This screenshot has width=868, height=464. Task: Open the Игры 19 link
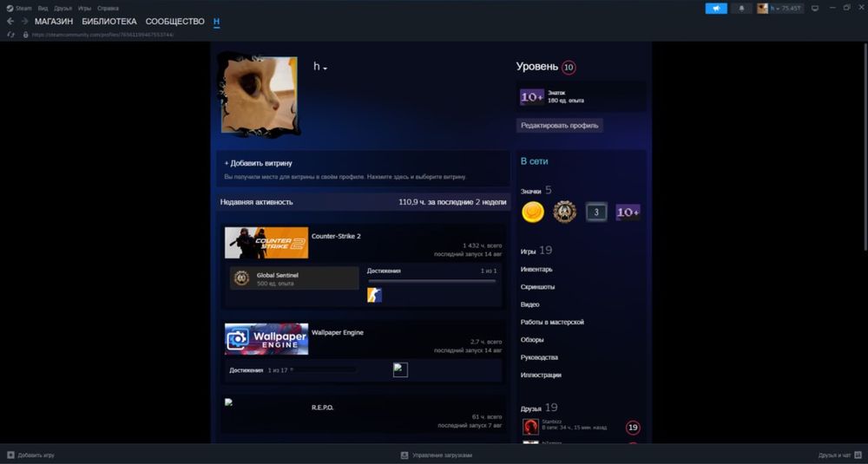tap(536, 251)
